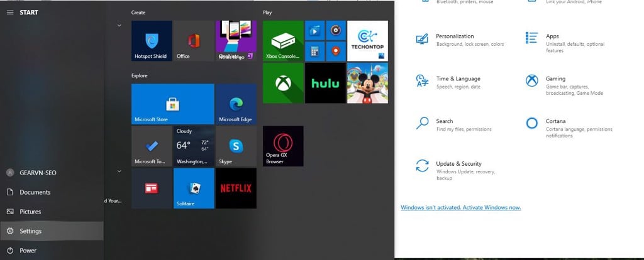Open the Groove Music small tile
644x260 pixels.
click(x=336, y=30)
